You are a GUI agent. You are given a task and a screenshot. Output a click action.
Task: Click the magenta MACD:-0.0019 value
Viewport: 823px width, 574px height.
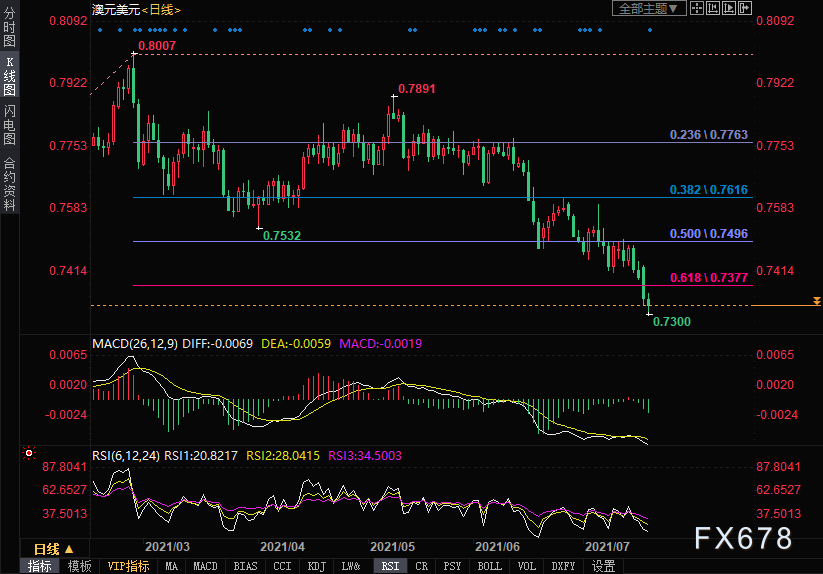pyautogui.click(x=381, y=344)
